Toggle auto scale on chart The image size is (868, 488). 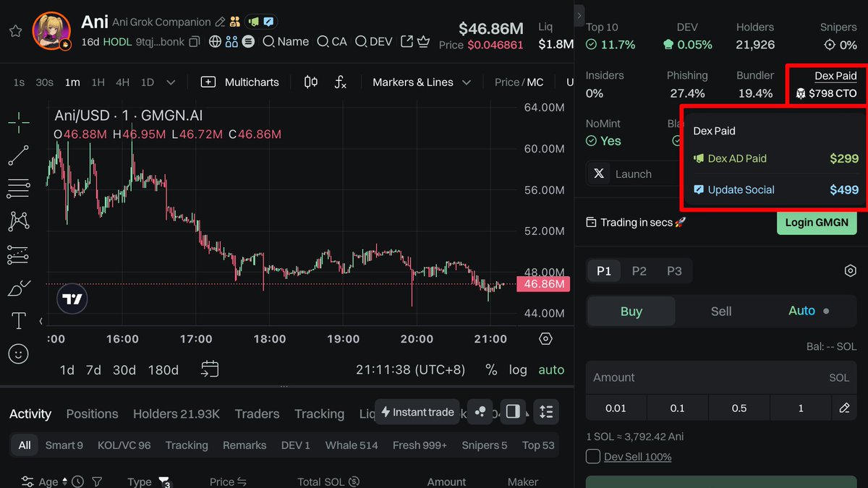tap(551, 370)
